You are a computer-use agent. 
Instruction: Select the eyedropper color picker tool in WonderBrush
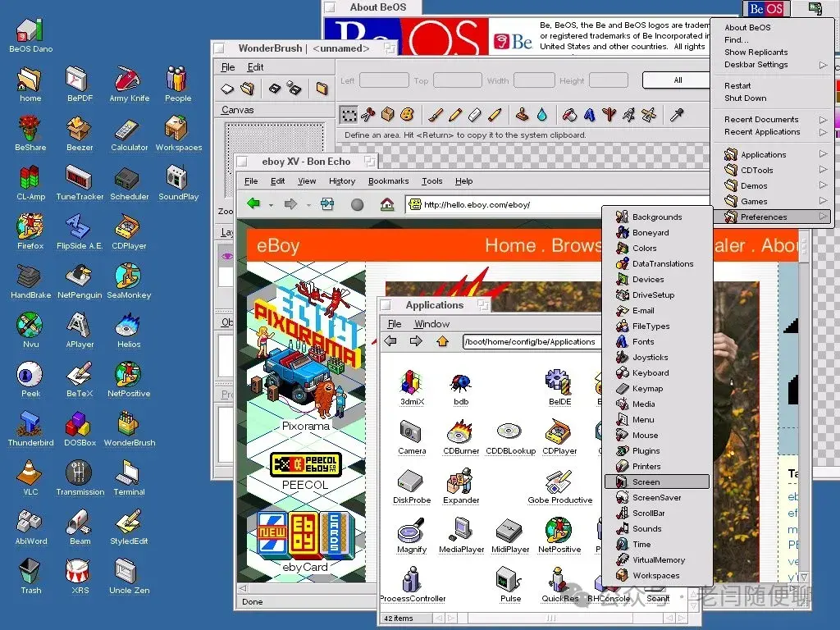click(x=677, y=115)
